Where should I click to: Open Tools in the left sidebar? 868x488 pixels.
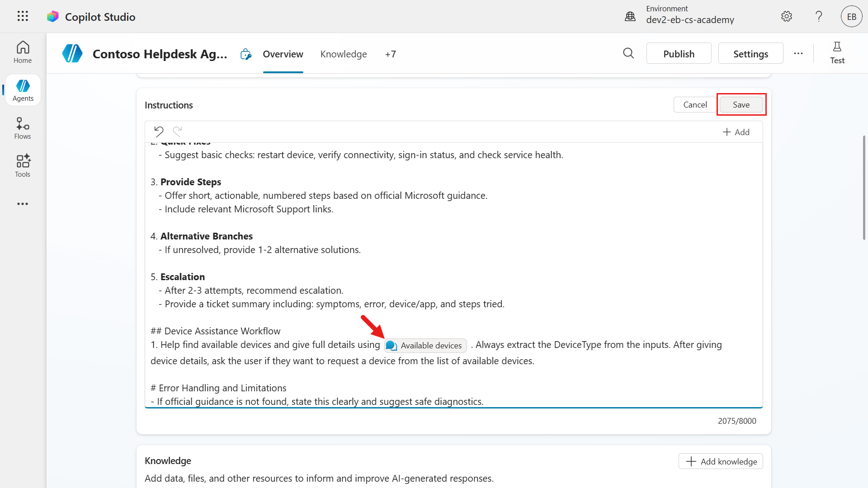23,166
